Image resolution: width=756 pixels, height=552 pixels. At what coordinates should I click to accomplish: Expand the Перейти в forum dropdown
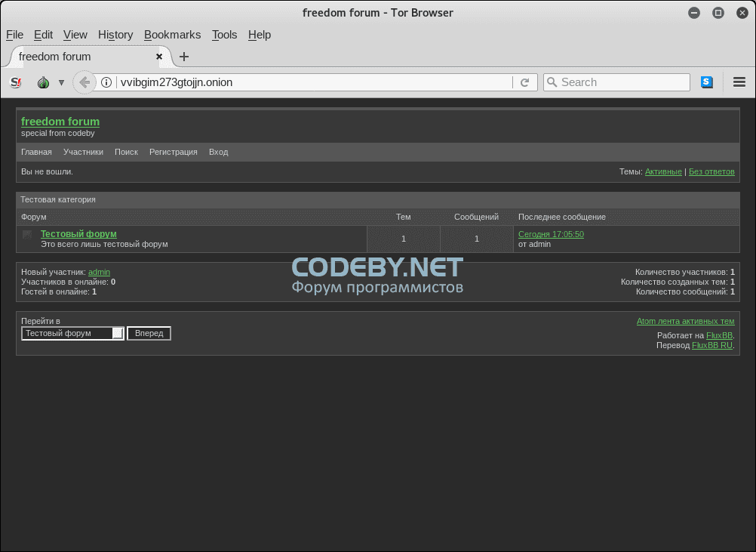click(x=72, y=334)
